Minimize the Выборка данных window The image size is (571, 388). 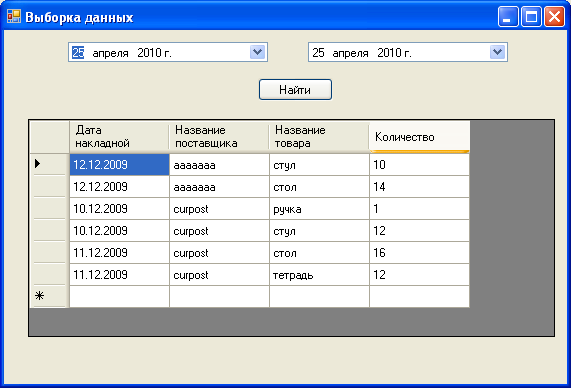508,17
